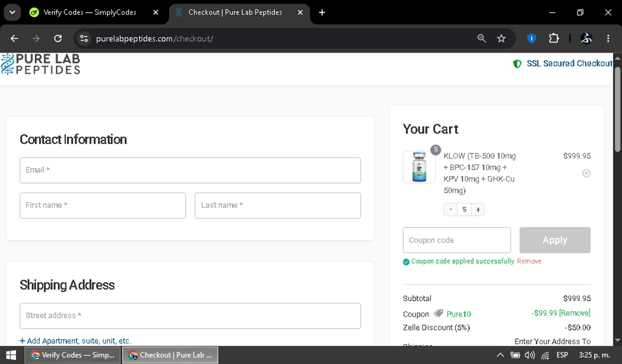Click the Pure Lab Peptides logo
Screen dimensions: 622x364
tap(40, 64)
